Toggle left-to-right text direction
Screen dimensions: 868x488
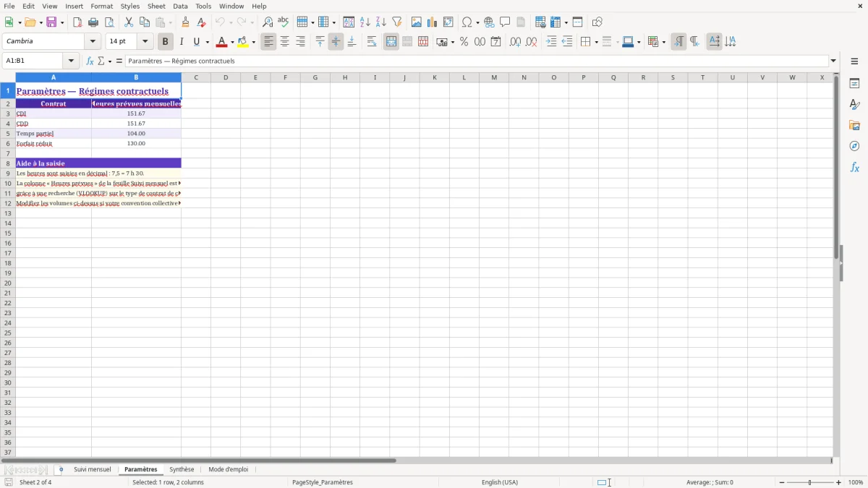click(x=678, y=42)
